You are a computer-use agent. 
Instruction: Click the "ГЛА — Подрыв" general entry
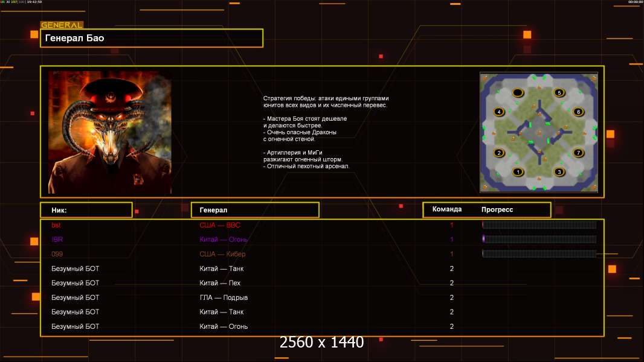click(224, 297)
